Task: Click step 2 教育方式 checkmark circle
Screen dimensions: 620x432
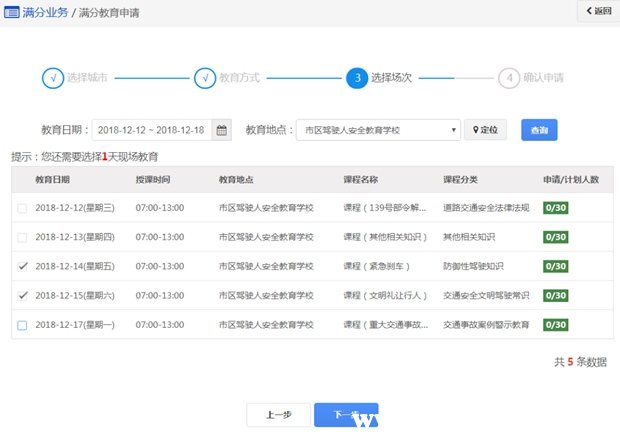Action: 204,78
